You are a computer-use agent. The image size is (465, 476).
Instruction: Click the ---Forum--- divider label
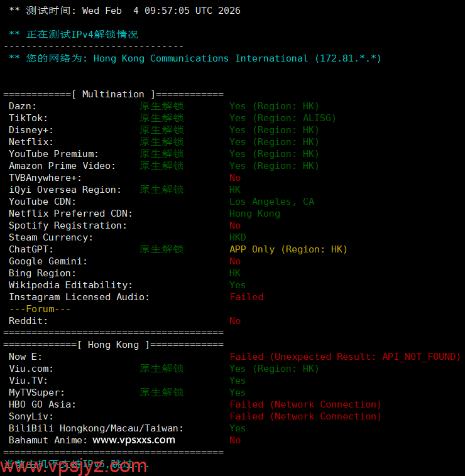[40, 309]
